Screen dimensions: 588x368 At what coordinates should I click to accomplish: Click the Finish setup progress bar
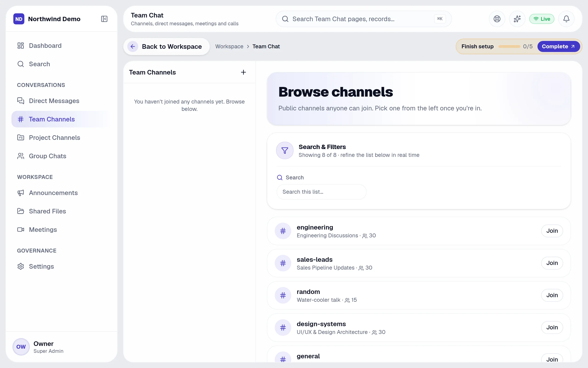point(509,46)
